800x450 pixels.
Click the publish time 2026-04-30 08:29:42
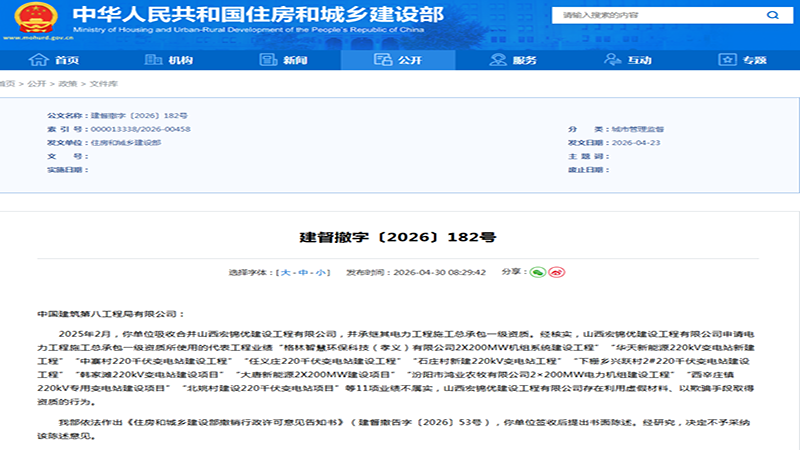point(439,272)
